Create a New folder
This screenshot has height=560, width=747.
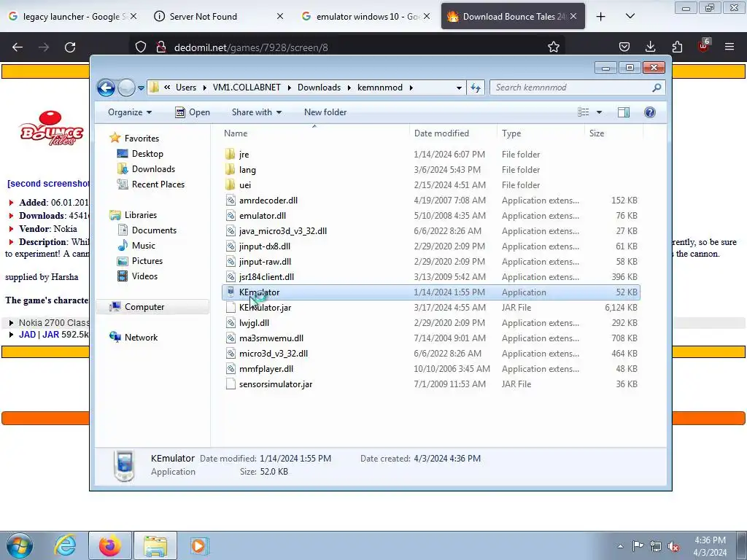325,112
